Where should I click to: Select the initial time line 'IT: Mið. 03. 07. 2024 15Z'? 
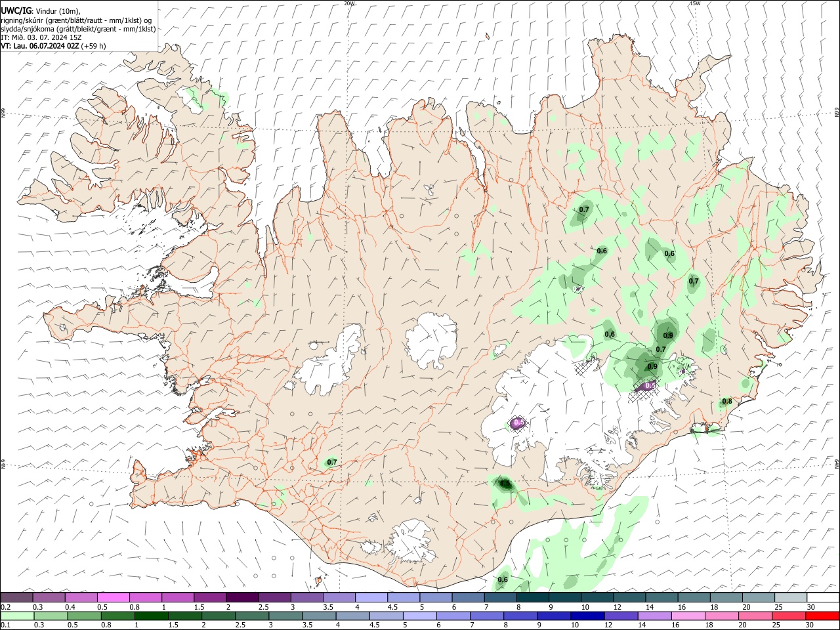[x=41, y=38]
